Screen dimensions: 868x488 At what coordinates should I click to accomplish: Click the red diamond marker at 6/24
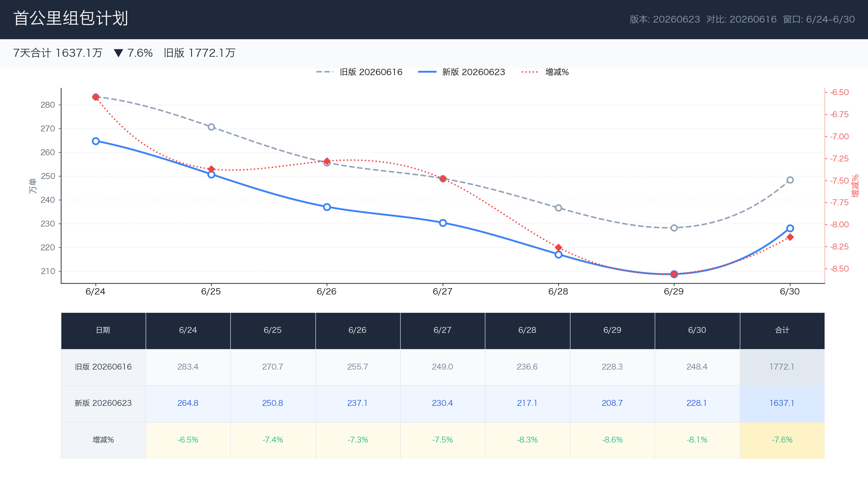tap(96, 97)
